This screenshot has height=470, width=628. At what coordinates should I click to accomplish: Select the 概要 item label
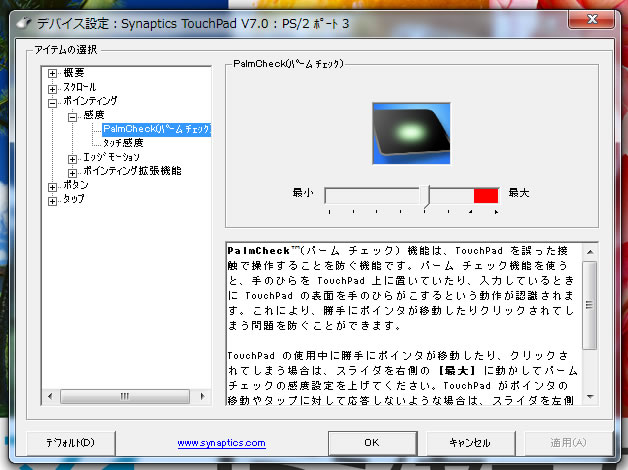tap(74, 72)
